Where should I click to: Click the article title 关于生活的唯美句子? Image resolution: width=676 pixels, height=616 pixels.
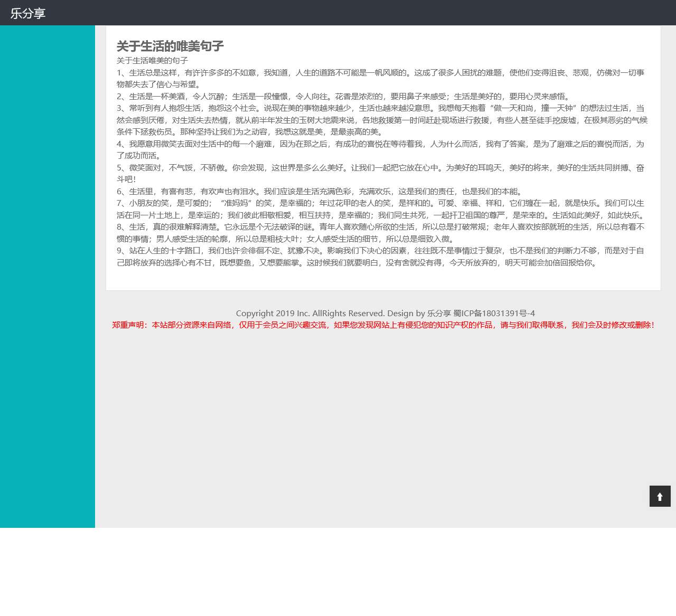170,46
